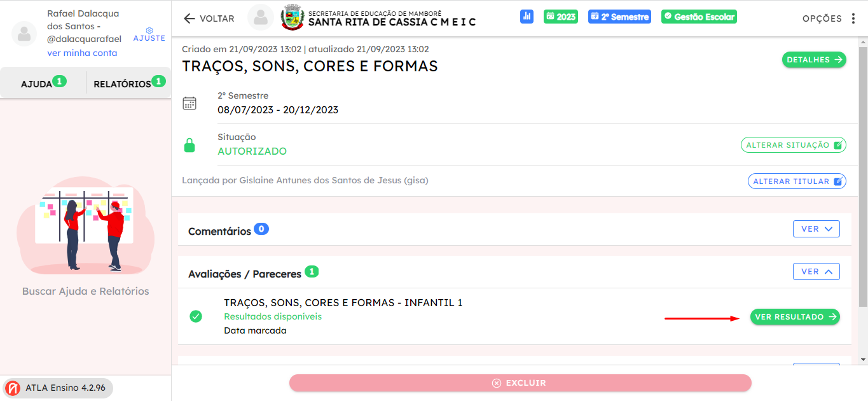Open the 2º Semestre selector chip
Screen dimensions: 868x401
(x=619, y=17)
